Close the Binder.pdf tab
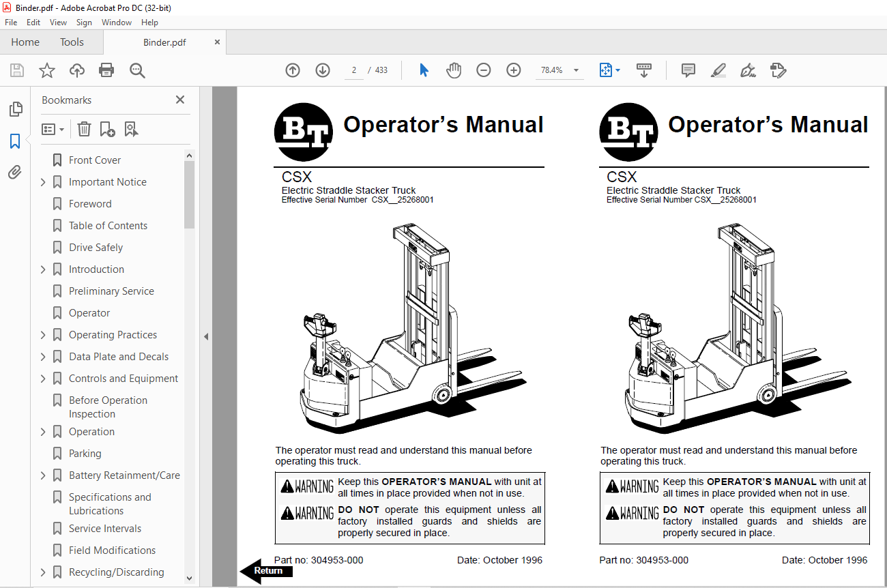Screen dimensions: 887x588 click(x=217, y=42)
